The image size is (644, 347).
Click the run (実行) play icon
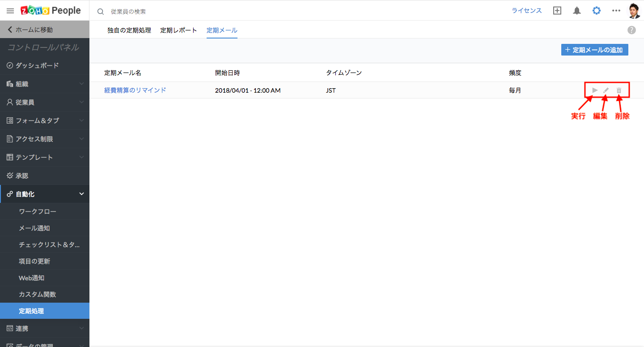click(595, 90)
